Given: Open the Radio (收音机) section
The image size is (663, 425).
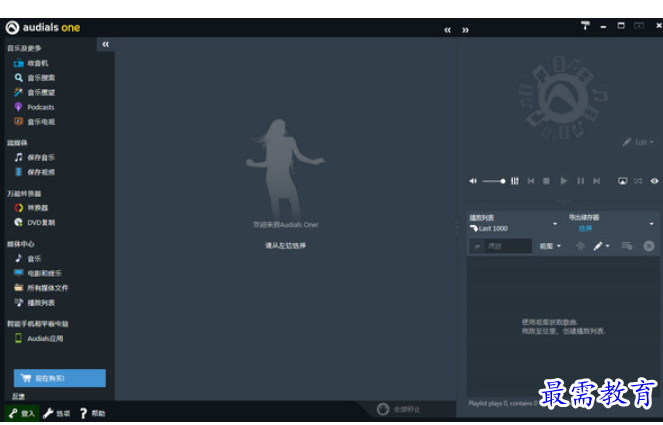Looking at the screenshot, I should click(x=31, y=63).
